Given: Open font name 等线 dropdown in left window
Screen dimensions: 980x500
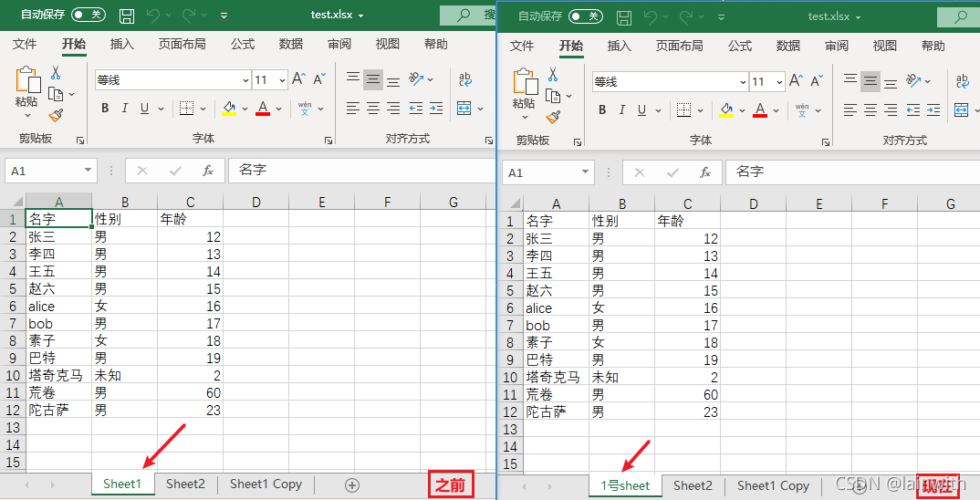Looking at the screenshot, I should pyautogui.click(x=245, y=80).
